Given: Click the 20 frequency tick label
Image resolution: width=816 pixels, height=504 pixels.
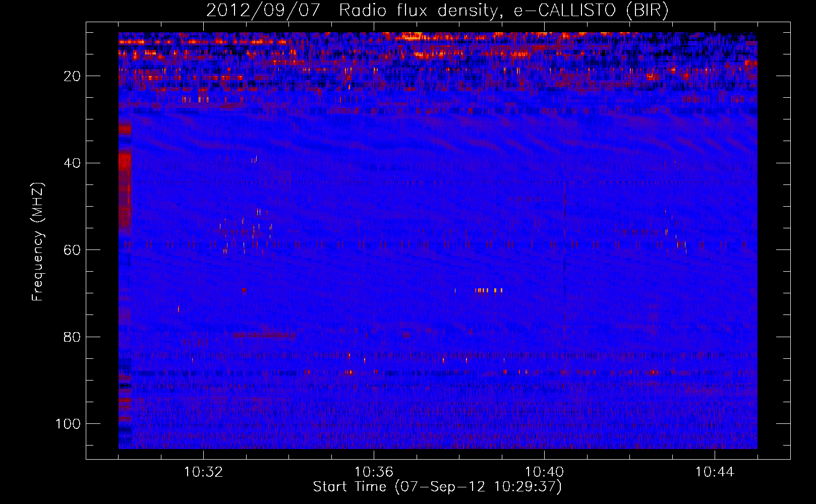Looking at the screenshot, I should pyautogui.click(x=72, y=76).
